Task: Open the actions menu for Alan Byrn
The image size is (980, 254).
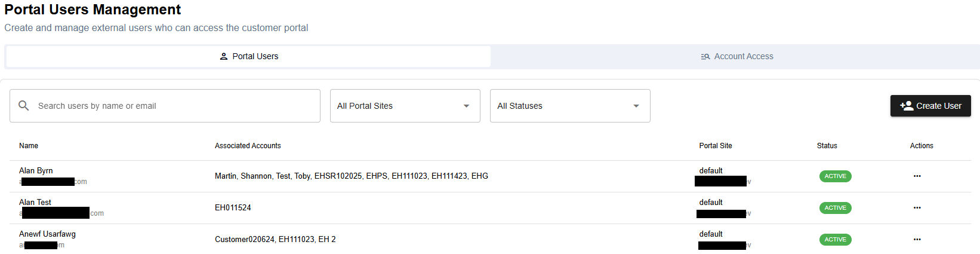Action: 917,176
